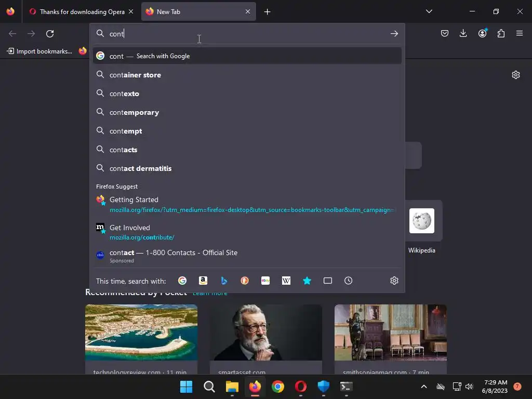Open the notification badge showing 7

517,387
